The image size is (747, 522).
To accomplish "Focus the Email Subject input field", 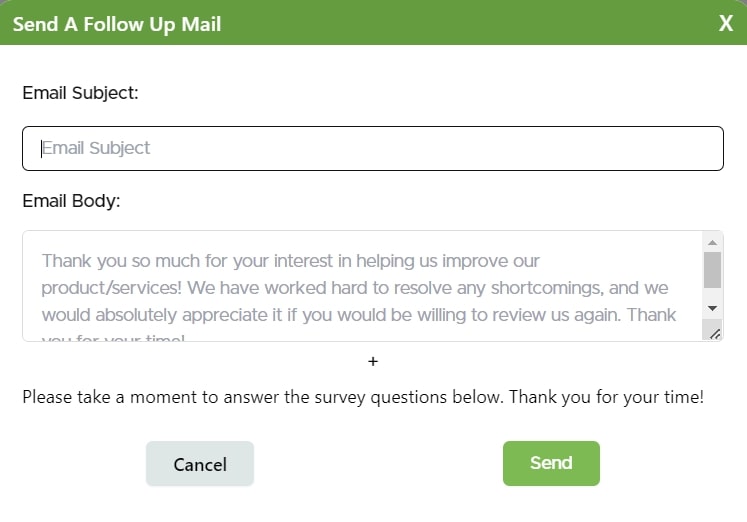I will click(x=372, y=148).
